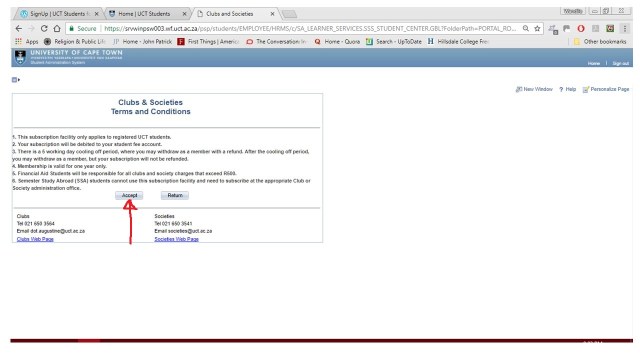
Task: Click the Clubs & Societies heading text
Action: [x=150, y=102]
